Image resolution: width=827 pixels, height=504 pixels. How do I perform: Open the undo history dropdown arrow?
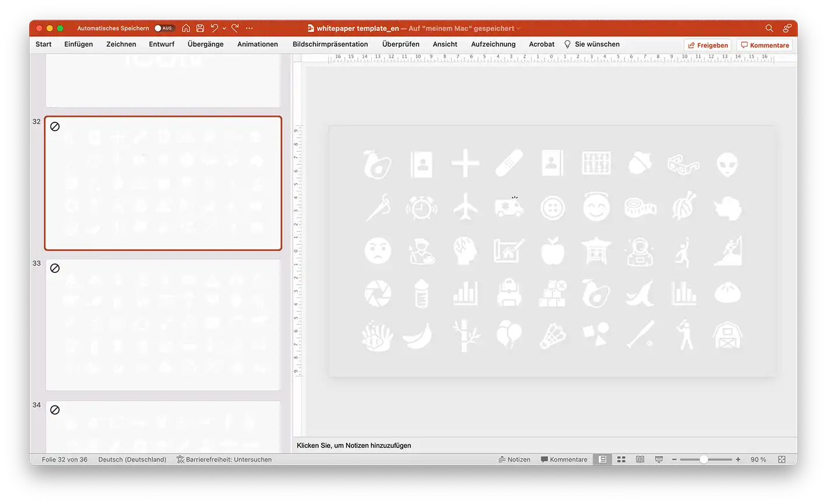pyautogui.click(x=224, y=28)
